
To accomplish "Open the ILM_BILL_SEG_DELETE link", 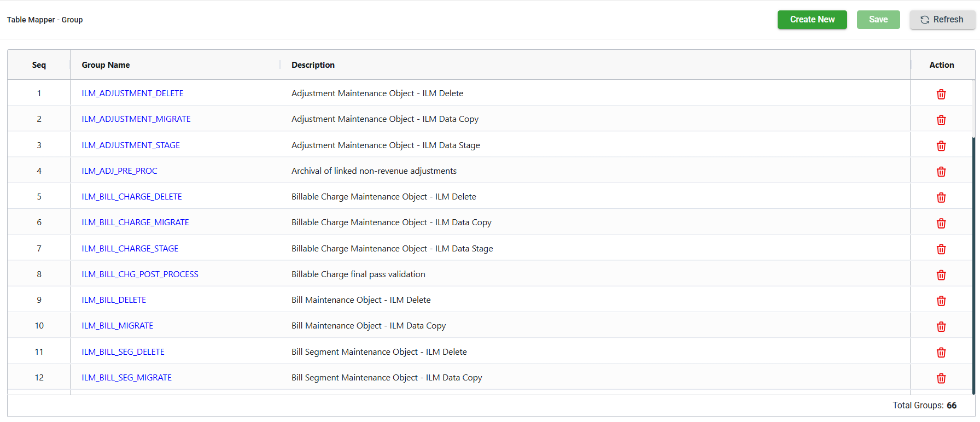I will (x=123, y=352).
